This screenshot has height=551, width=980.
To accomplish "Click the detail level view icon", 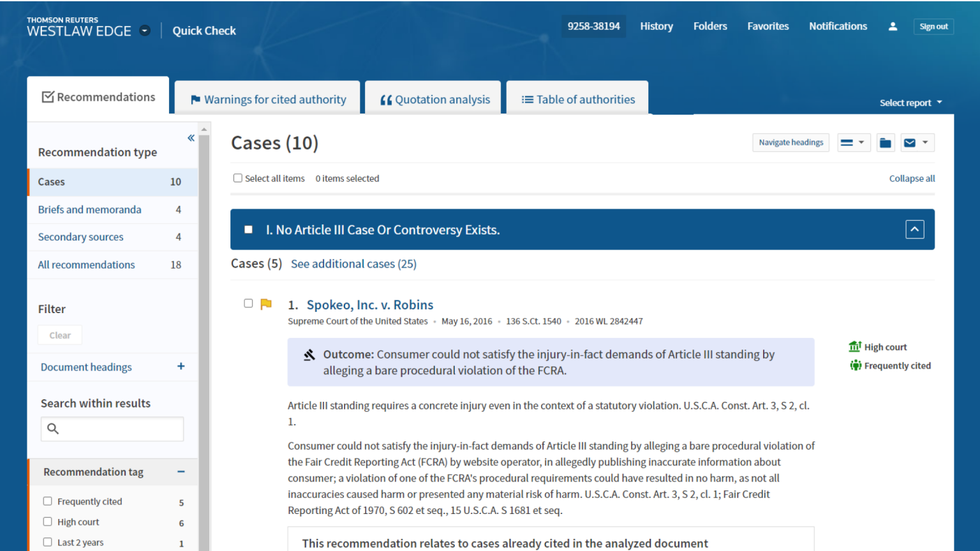I will tap(847, 143).
